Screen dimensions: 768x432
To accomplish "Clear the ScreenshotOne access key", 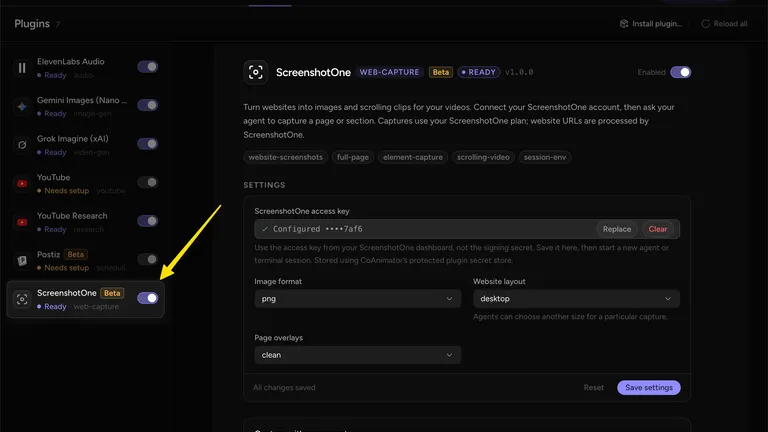I will 657,229.
